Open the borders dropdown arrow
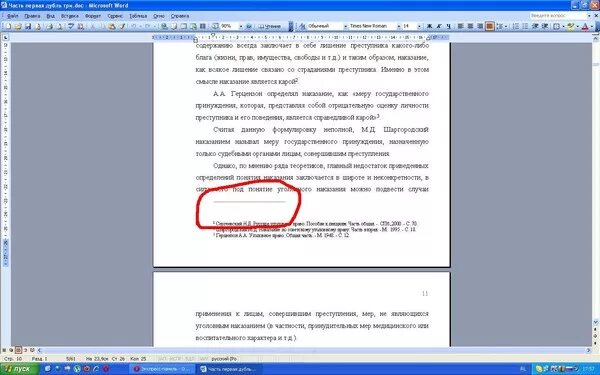Screen dimensions: 600x375 tap(563, 26)
